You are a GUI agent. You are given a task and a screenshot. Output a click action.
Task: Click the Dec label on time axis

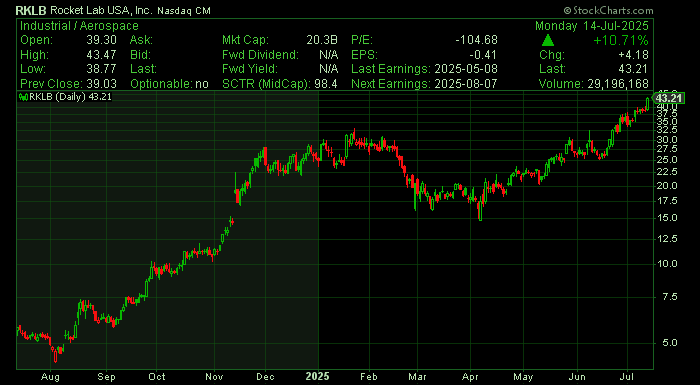pos(265,377)
